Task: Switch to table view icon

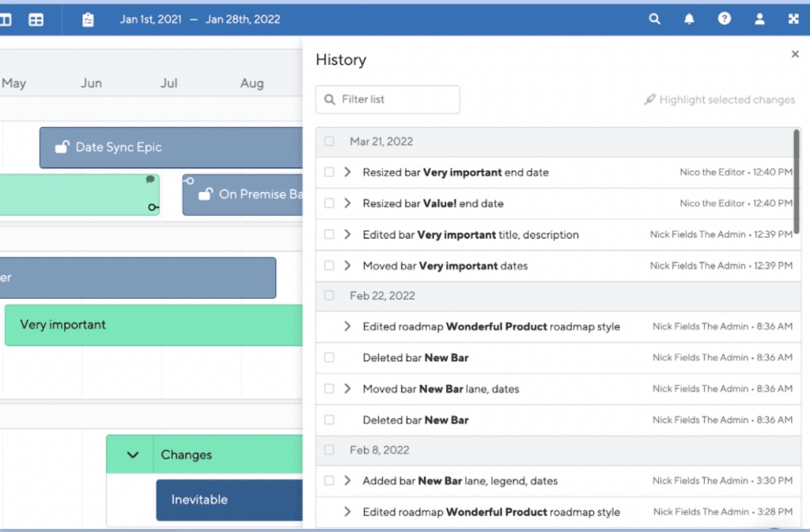Action: click(x=36, y=21)
